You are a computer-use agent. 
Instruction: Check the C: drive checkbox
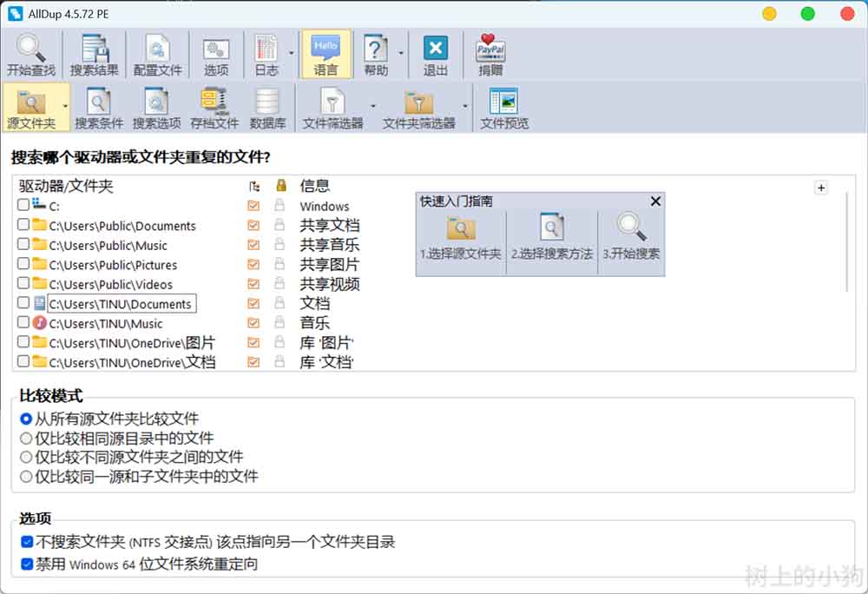(x=23, y=206)
